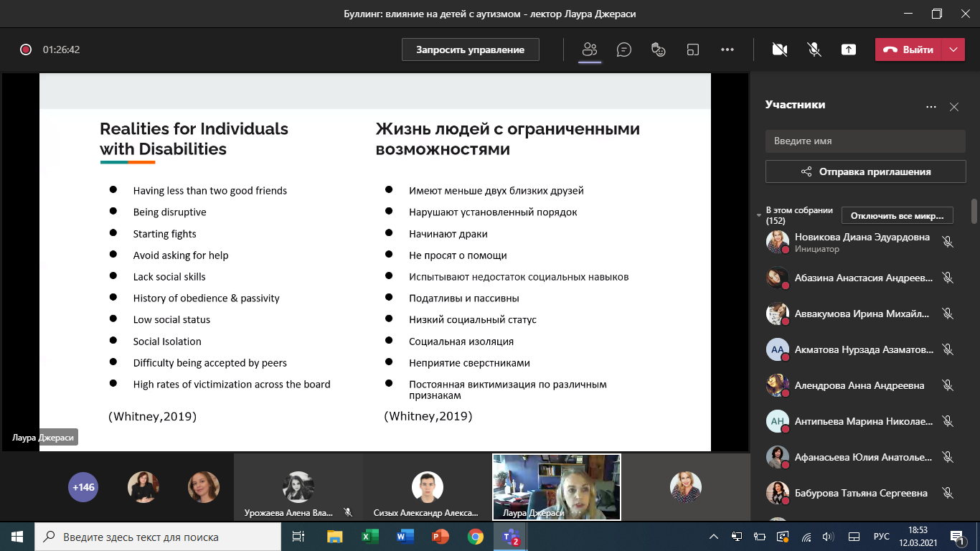980x551 pixels.
Task: Expand the dropdown arrow beside the Выйти button
Action: pos(953,50)
